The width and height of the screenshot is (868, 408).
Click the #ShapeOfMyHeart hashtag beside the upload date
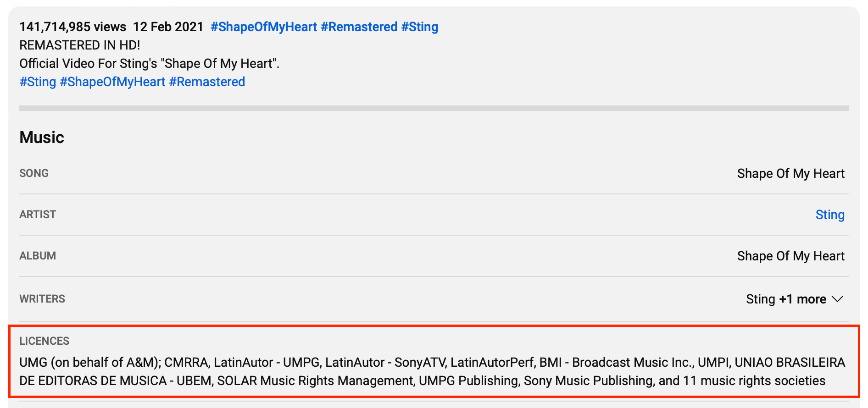(263, 27)
